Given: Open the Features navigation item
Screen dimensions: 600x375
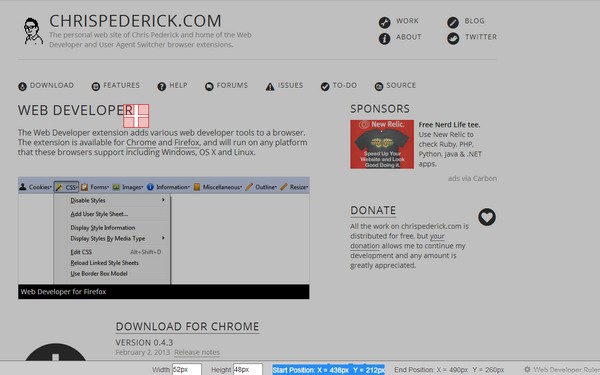Looking at the screenshot, I should coord(116,86).
